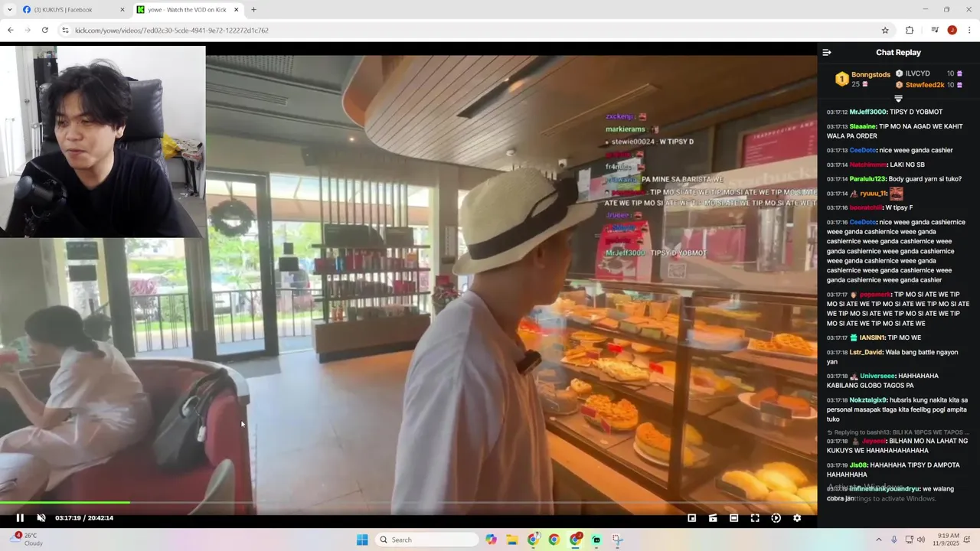The height and width of the screenshot is (551, 980).
Task: Enter fullscreen video mode
Action: point(755,518)
